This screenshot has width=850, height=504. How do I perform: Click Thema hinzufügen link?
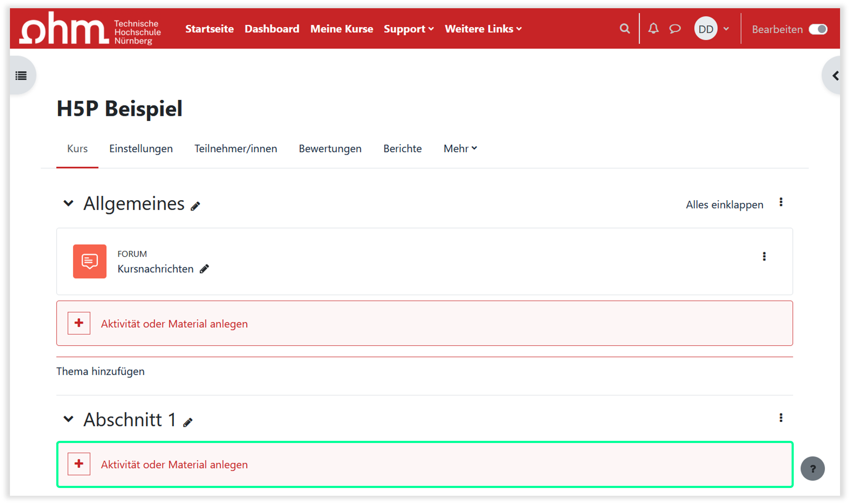click(x=100, y=371)
